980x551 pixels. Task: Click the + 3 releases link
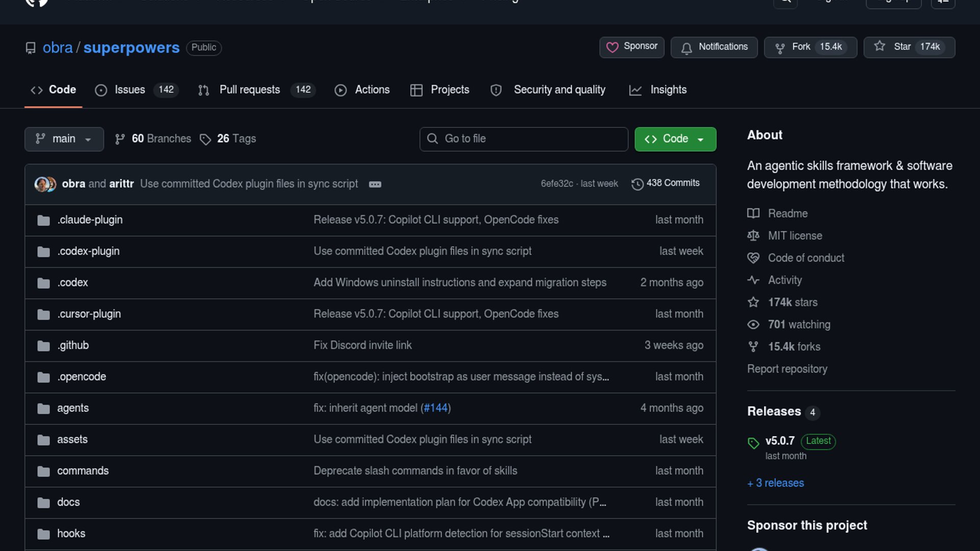(775, 483)
